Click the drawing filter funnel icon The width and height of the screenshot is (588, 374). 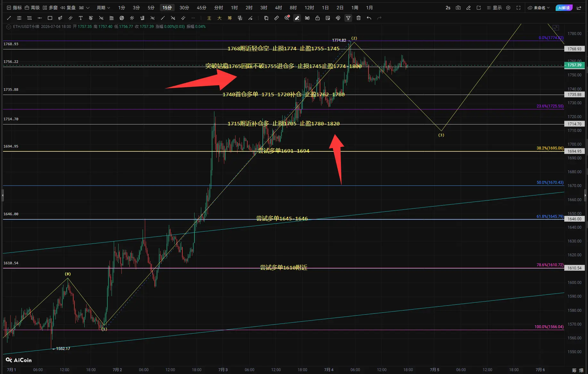point(348,18)
